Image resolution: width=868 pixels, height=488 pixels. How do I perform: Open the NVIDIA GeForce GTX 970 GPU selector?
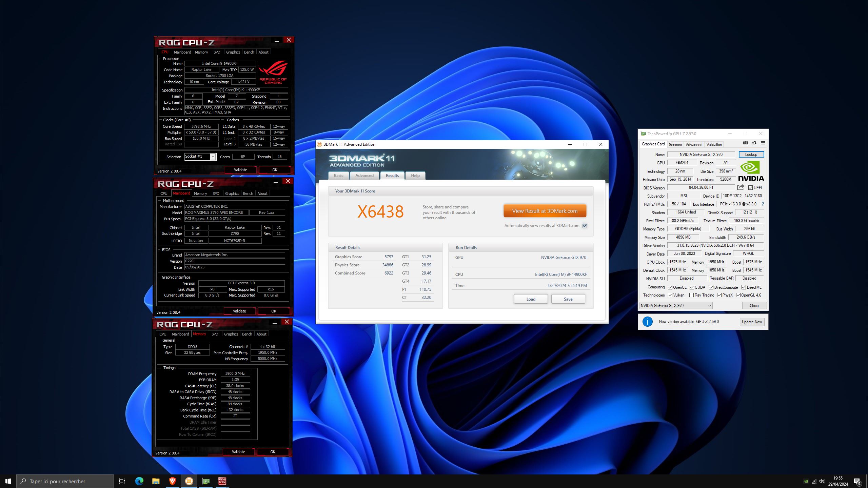676,306
